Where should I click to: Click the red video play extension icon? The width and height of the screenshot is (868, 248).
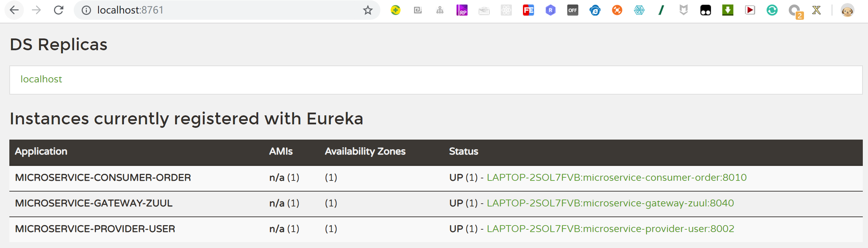(750, 10)
